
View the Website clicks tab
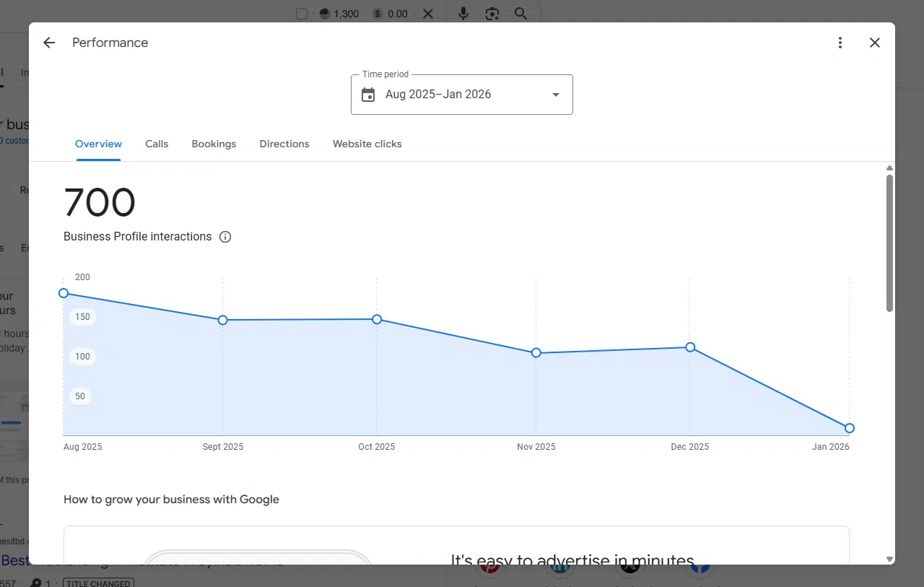click(x=367, y=144)
